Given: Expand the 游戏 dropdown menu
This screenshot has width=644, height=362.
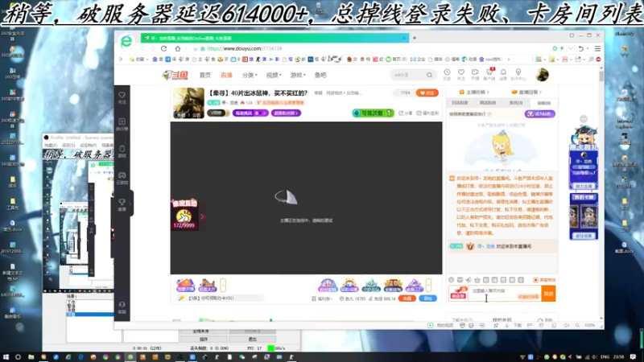Looking at the screenshot, I should pos(298,75).
